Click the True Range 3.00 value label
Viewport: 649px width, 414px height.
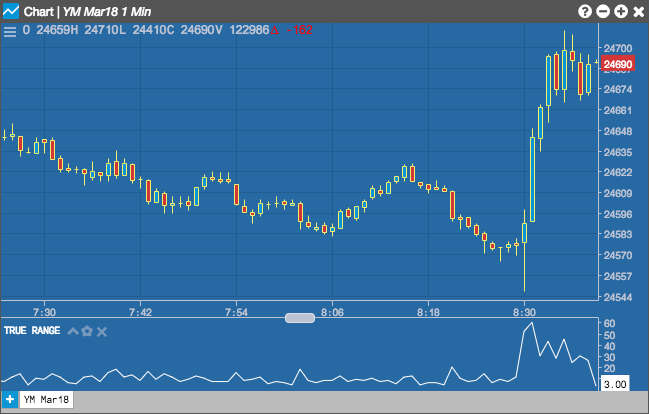pos(615,384)
